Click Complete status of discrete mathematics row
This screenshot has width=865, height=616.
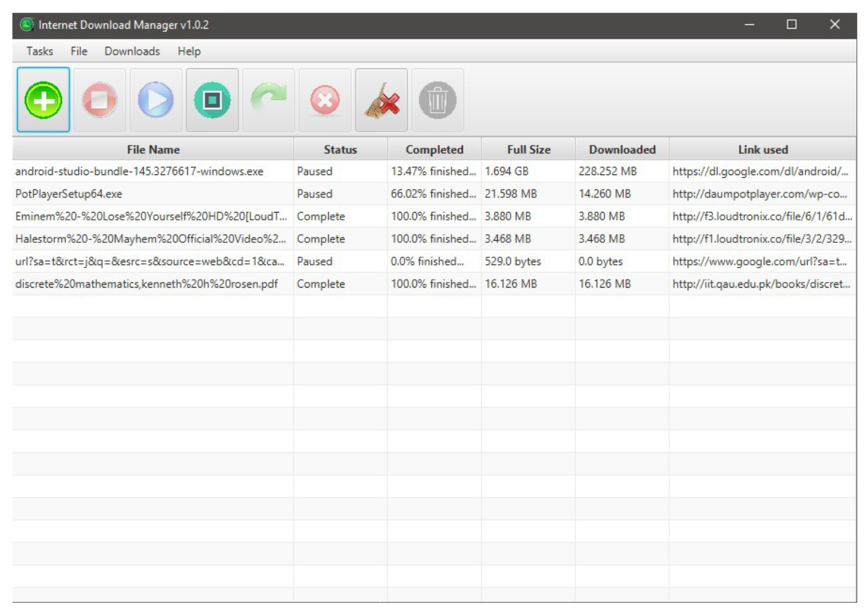[x=321, y=284]
